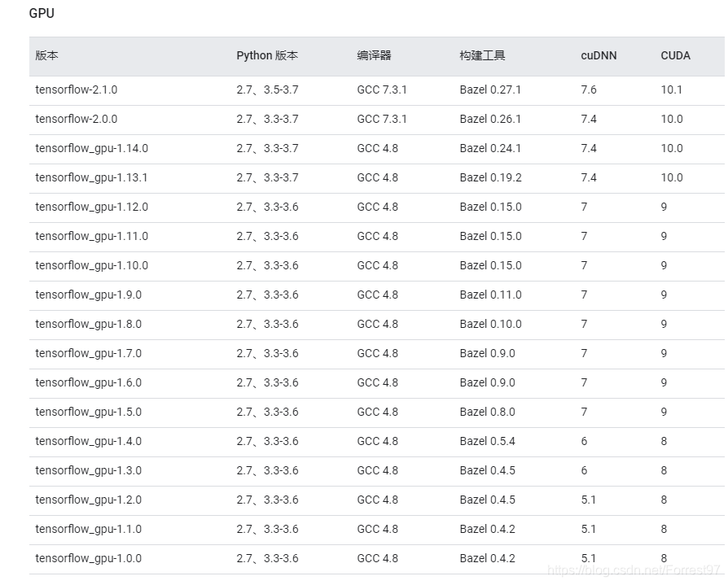
Task: Select the tensorflow_gpu-1.9.0 cell
Action: (88, 295)
